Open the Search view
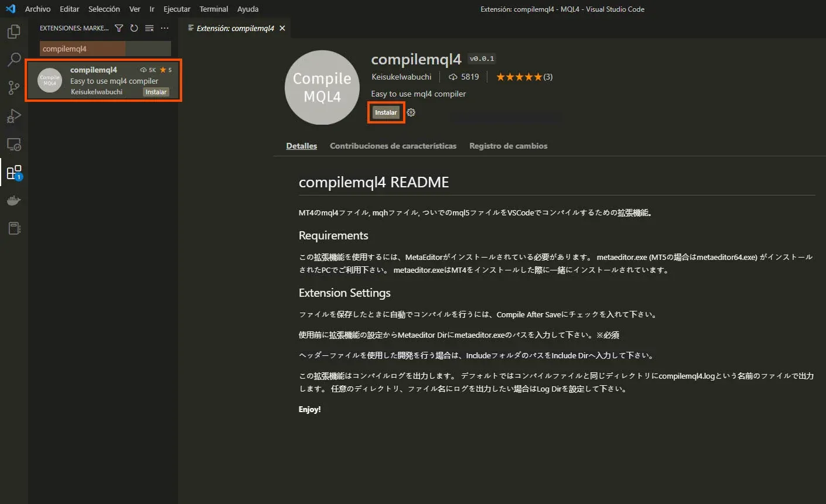 point(13,60)
